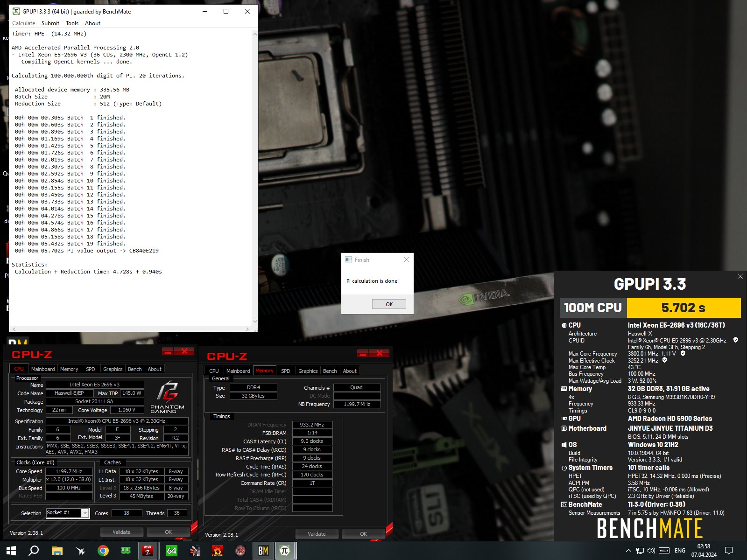The height and width of the screenshot is (560, 747).
Task: Open the green 64 app on taskbar
Action: point(172,551)
